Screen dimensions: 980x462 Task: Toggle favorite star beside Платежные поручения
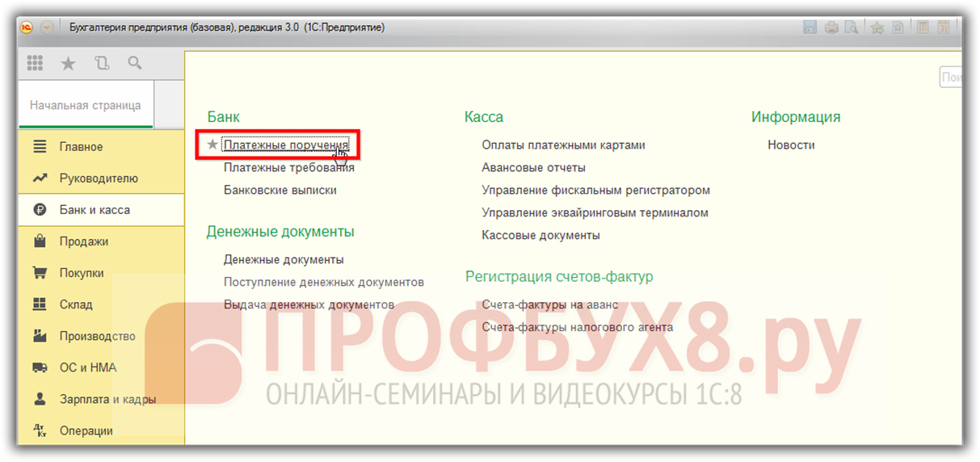pos(212,145)
